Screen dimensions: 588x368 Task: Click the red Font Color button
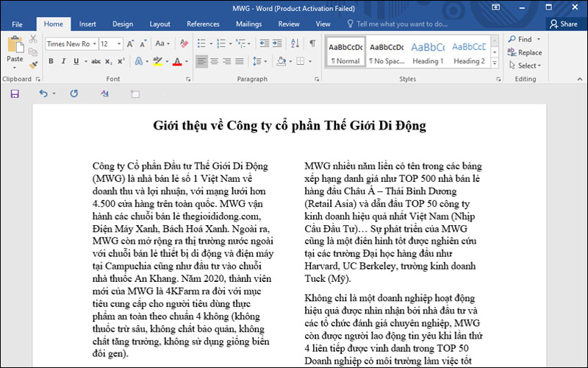176,61
